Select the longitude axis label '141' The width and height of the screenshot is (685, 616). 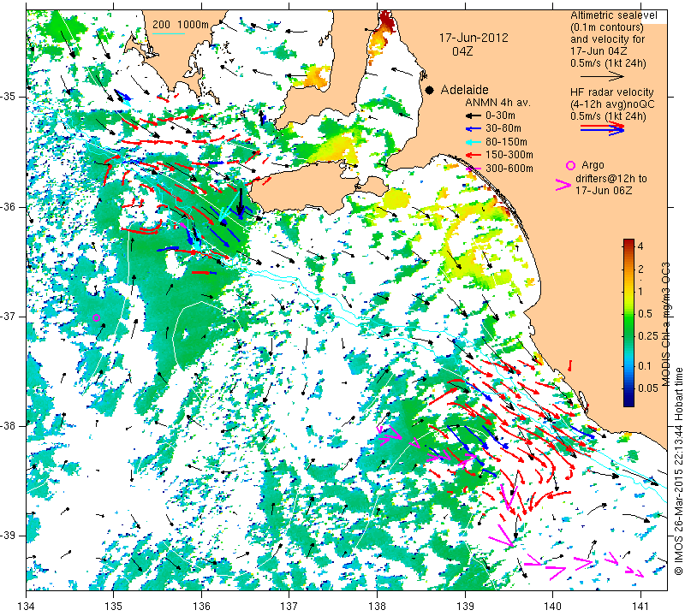point(640,607)
